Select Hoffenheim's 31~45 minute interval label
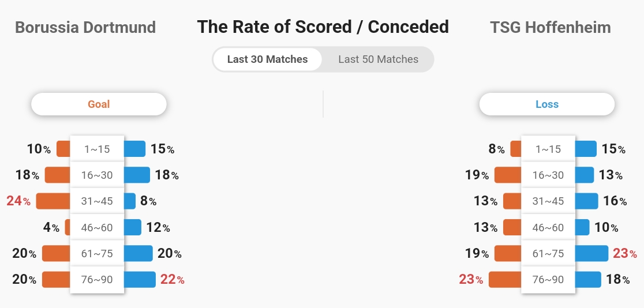644x308 pixels. pos(548,201)
